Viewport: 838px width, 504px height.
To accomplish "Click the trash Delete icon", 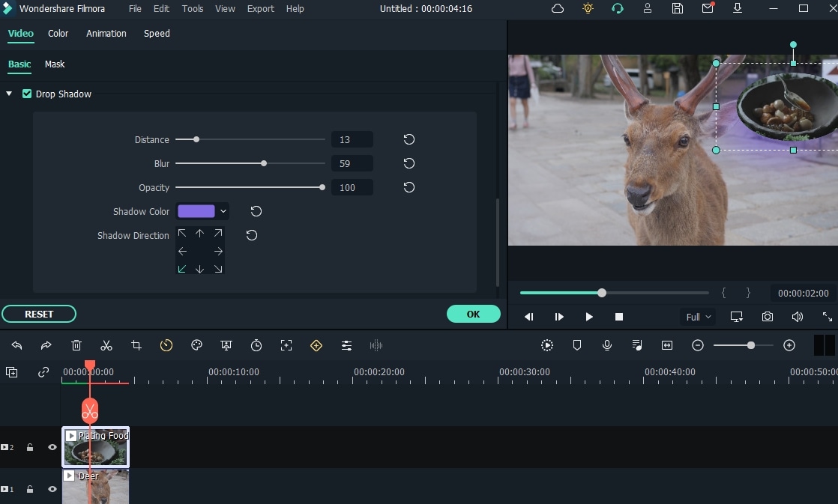I will (x=76, y=345).
